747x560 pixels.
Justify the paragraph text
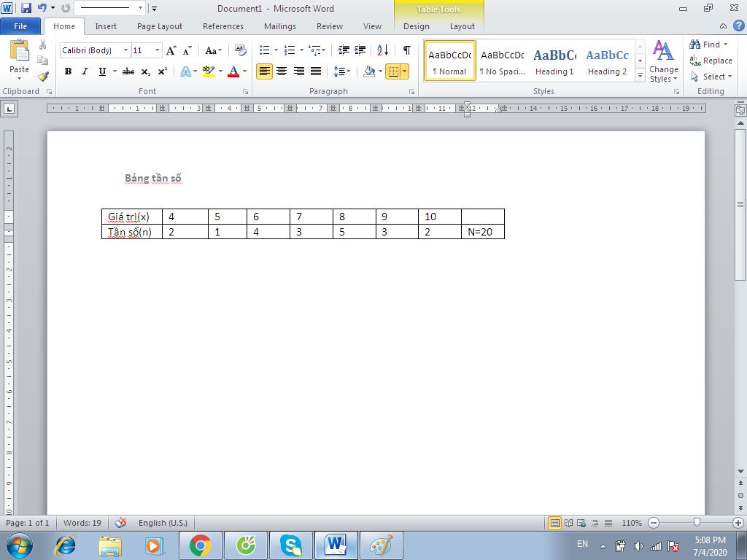coord(316,71)
